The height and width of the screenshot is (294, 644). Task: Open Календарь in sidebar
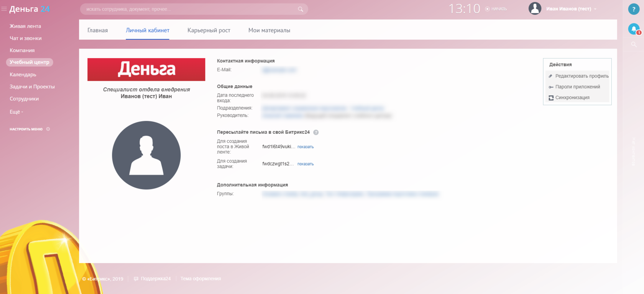pos(23,75)
